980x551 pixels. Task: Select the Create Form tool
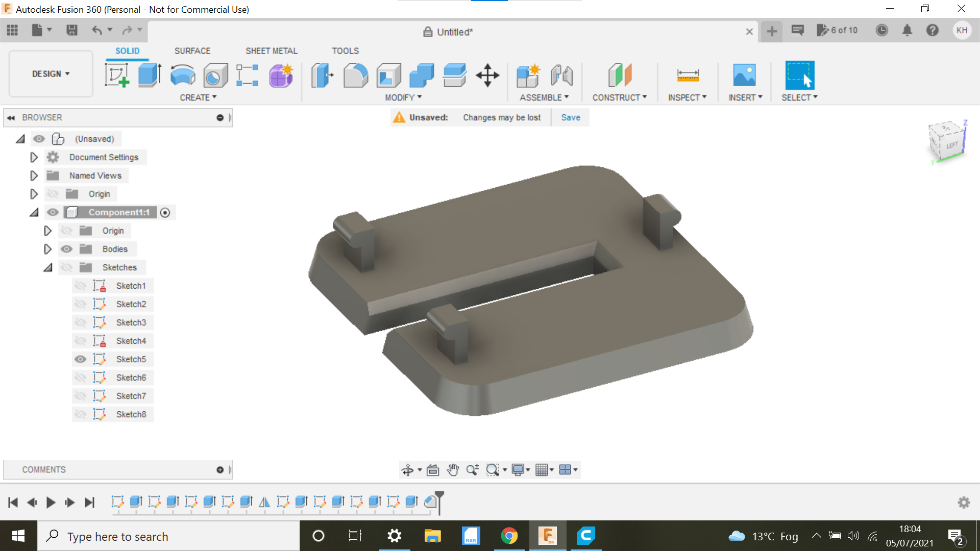[281, 76]
